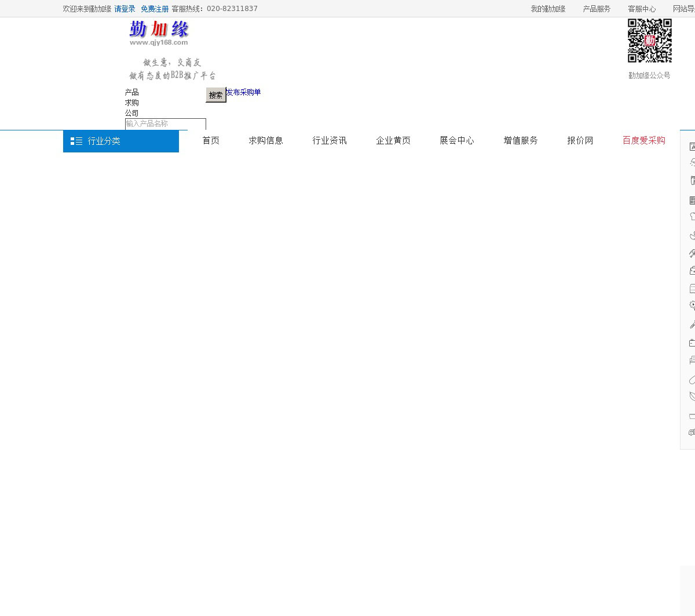Viewport: 695px width, 616px height.
Task: Select the 产品 search type option
Action: point(132,92)
